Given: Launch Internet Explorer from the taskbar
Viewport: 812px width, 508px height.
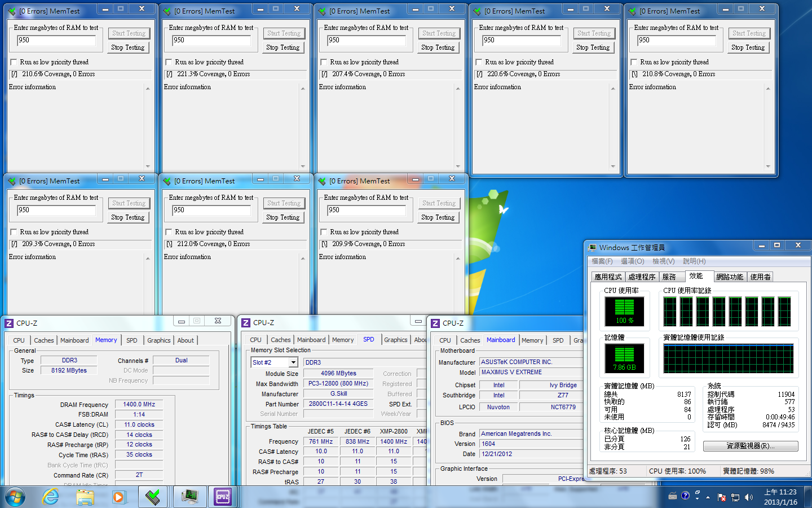Looking at the screenshot, I should coord(51,497).
